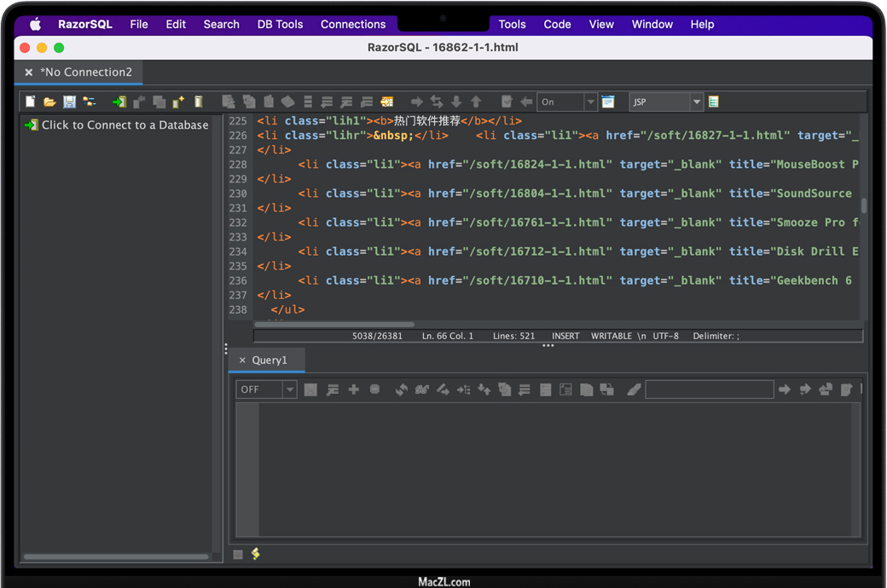Viewport: 887px width, 588px height.
Task: Click the Query1 toolbar search input field
Action: click(x=709, y=389)
